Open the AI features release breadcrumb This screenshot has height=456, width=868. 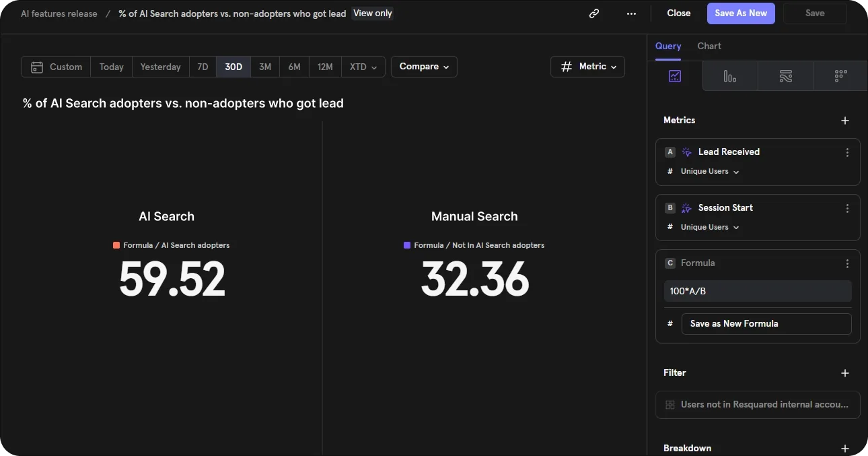click(59, 13)
